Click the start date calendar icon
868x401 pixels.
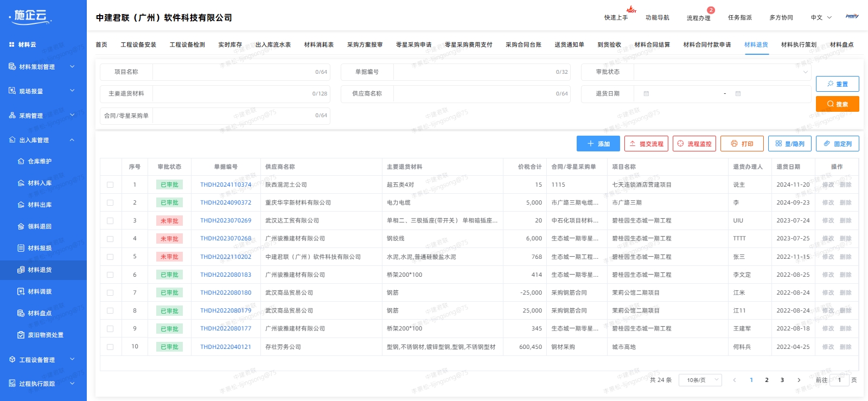tap(646, 93)
